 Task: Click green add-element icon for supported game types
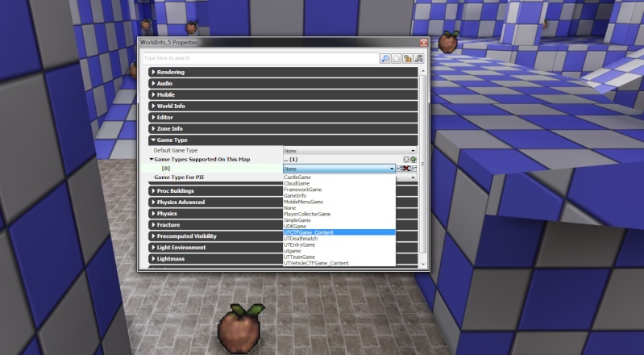pos(413,160)
